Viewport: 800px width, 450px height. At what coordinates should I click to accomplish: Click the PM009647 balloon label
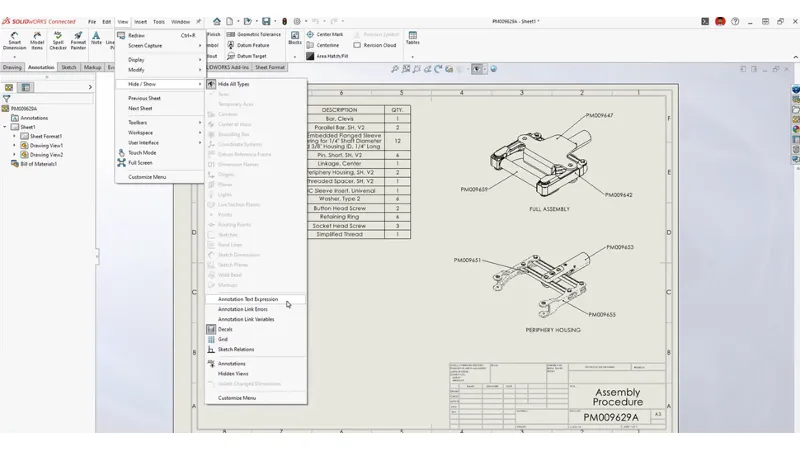pyautogui.click(x=599, y=115)
